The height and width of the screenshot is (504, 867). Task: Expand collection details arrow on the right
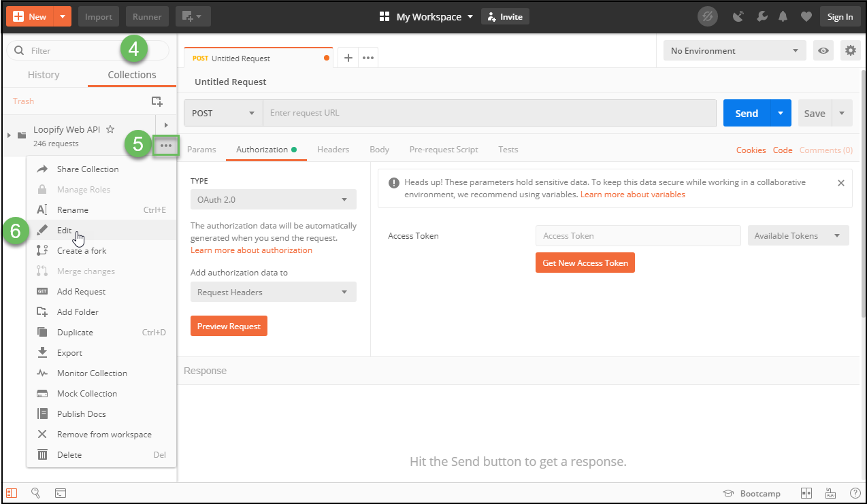pos(166,125)
